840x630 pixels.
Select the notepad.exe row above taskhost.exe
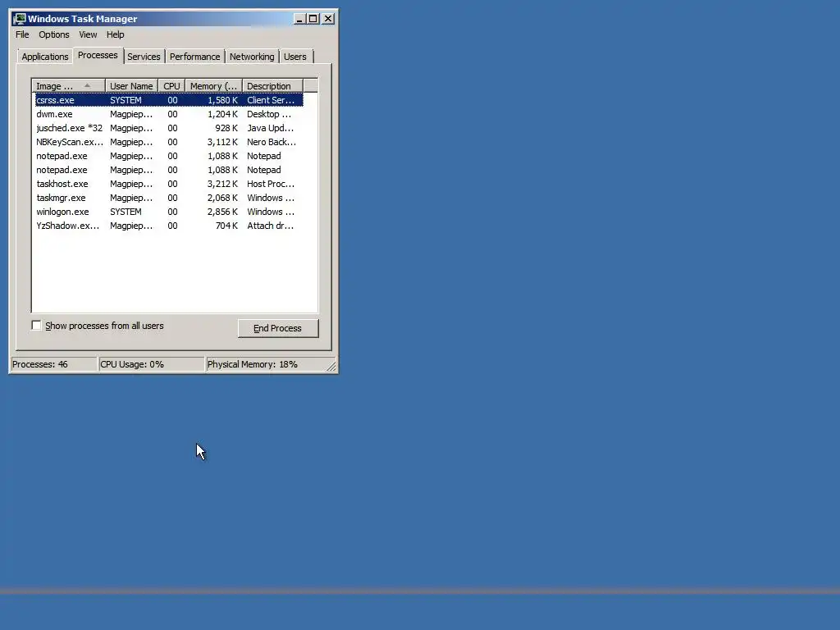click(169, 170)
